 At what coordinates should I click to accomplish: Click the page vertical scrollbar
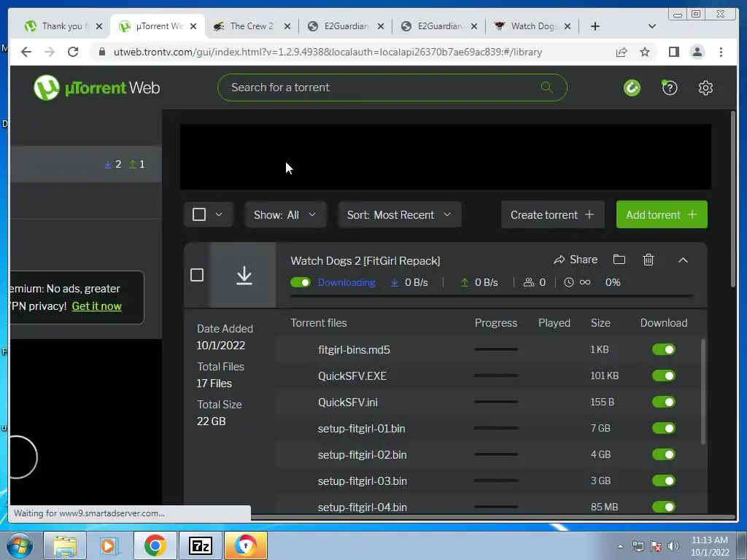[733, 199]
